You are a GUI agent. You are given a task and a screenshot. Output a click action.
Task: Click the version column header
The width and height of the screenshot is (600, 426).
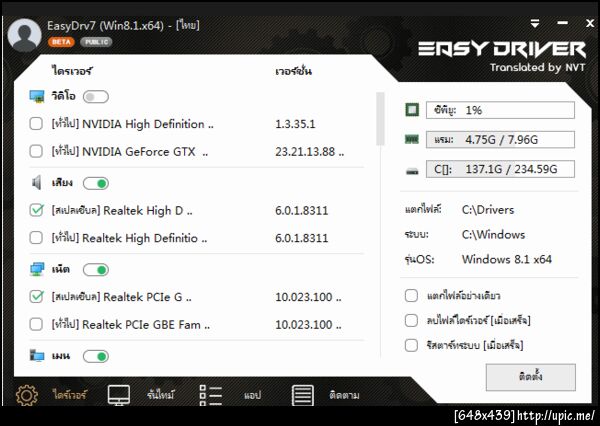point(293,71)
